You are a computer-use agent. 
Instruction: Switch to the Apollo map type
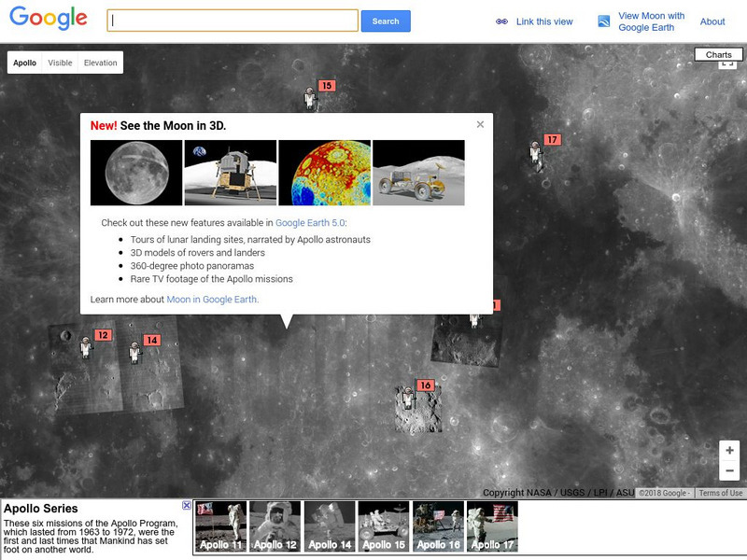[25, 63]
